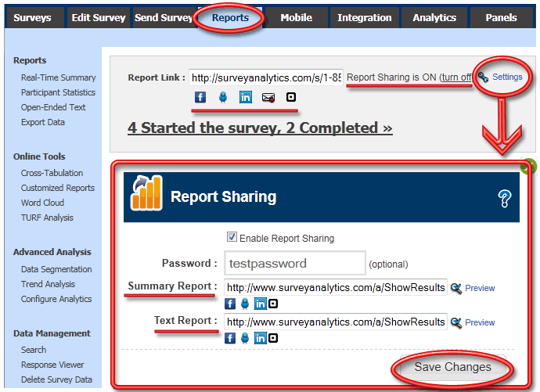Share Text Report on LinkedIn
Viewport: 540px width, 392px height.
261,338
